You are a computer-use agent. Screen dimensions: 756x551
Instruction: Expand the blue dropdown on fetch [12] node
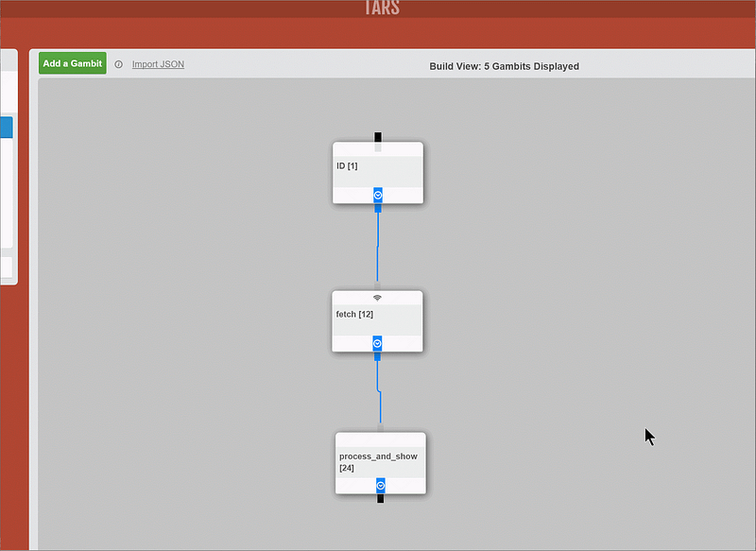pos(377,343)
